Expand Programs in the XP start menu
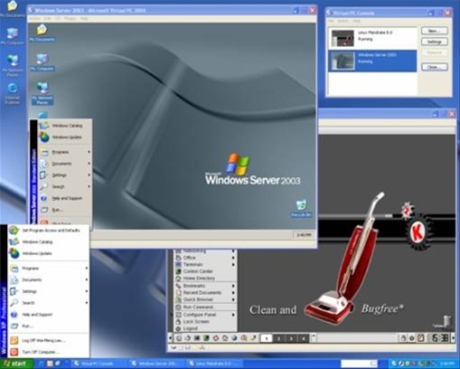 coord(48,268)
